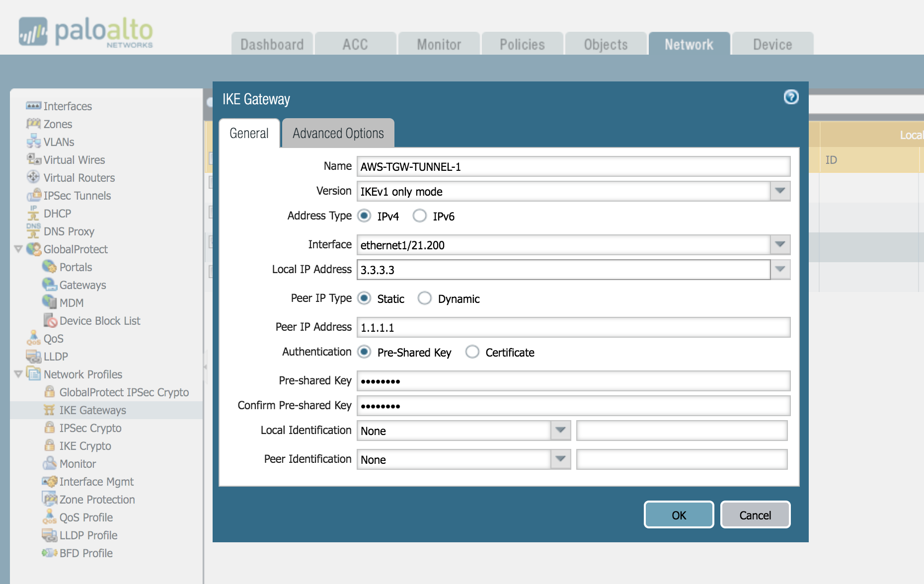The image size is (924, 584).
Task: Open BFD Profile in sidebar
Action: 86,553
